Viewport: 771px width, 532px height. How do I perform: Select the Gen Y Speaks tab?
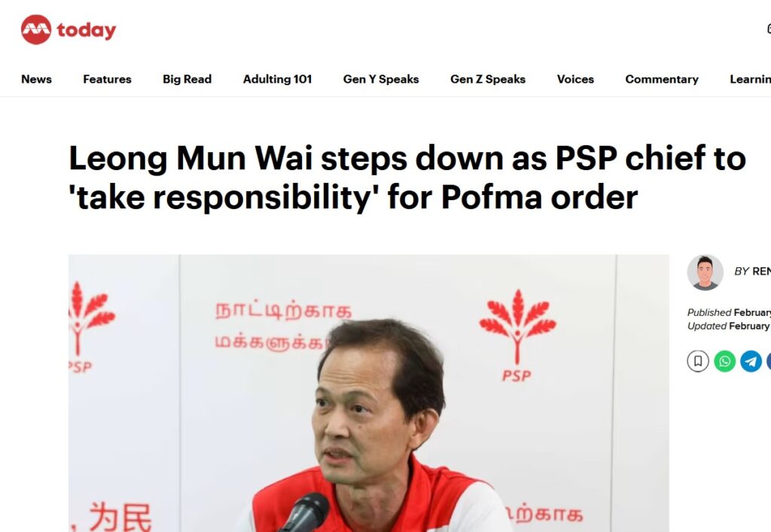pos(381,79)
